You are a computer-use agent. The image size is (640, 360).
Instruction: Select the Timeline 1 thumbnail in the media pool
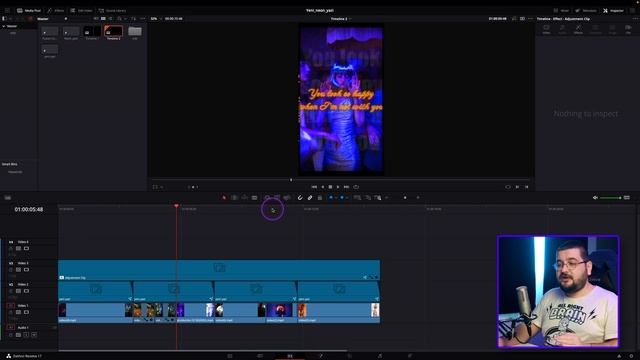(92, 32)
